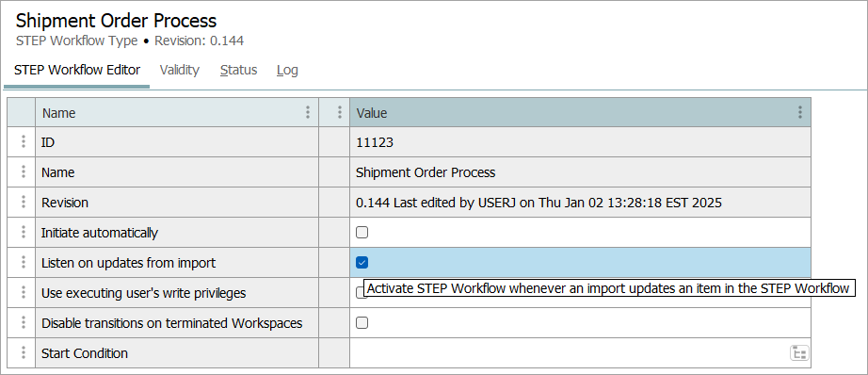Click the ID row drag handle
Viewport: 868px width, 375px height.
(x=24, y=142)
